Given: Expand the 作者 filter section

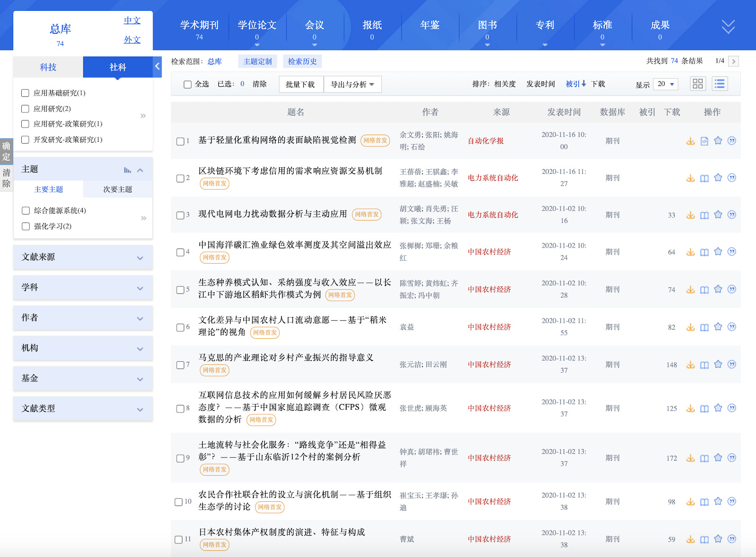Looking at the screenshot, I should tap(83, 318).
